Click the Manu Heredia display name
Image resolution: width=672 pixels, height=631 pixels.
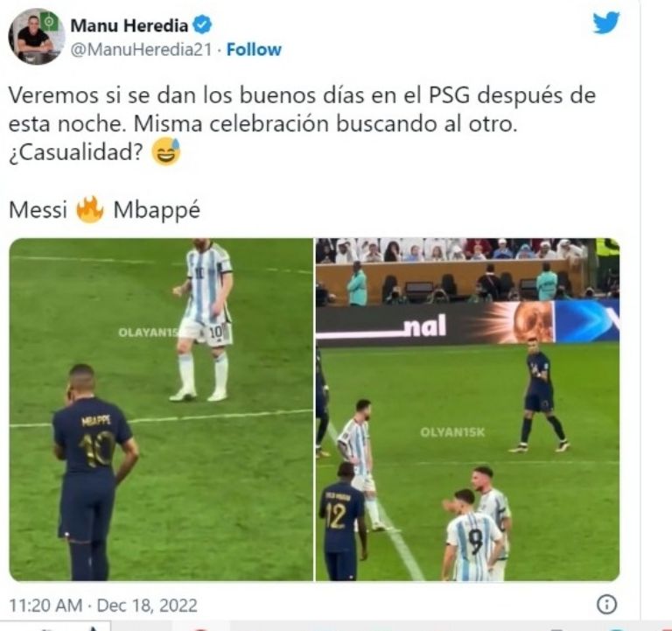tap(129, 25)
